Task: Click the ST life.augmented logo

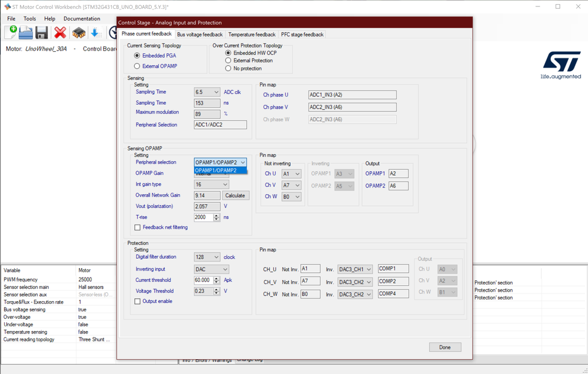Action: [561, 66]
